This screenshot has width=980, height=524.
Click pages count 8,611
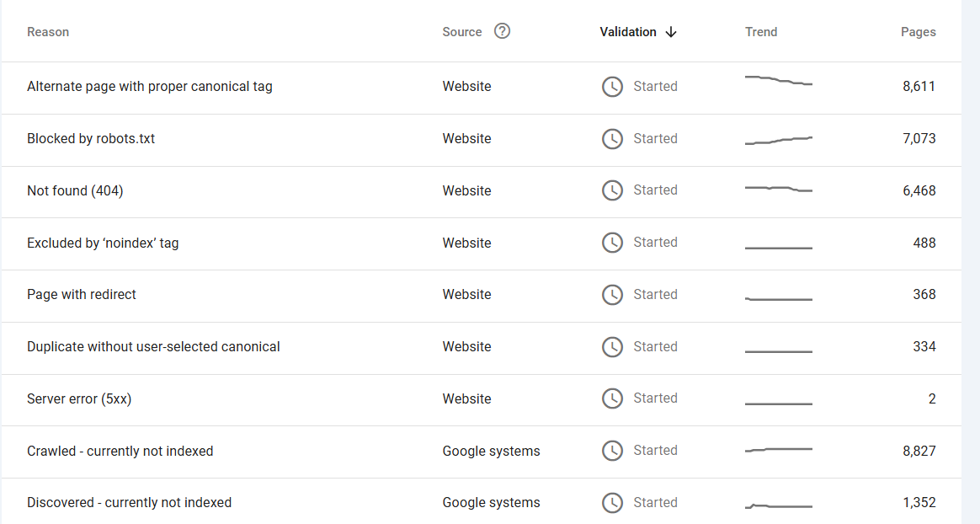tap(919, 86)
